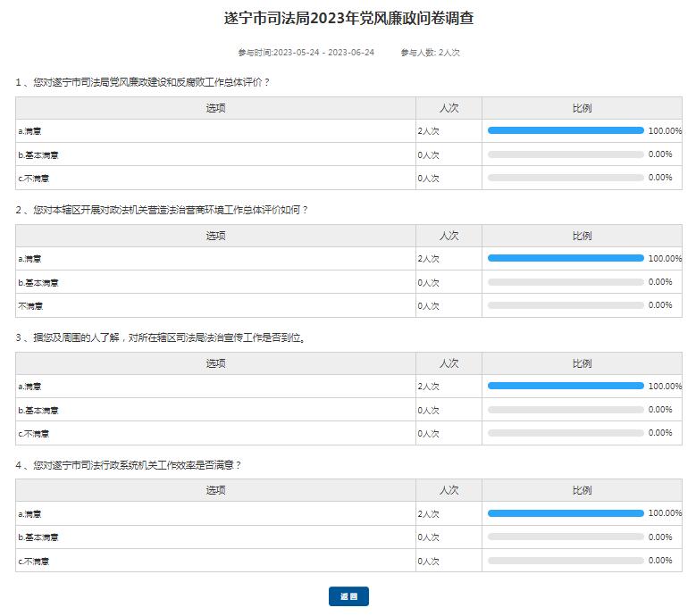Screen dimensions: 696x616
Task: Click the 人次 header in question 2 table
Action: [449, 236]
